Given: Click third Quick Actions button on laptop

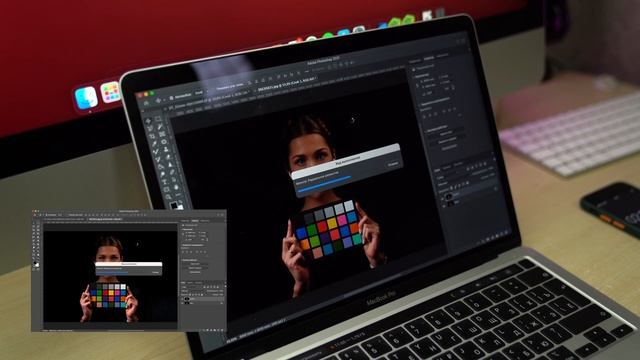Looking at the screenshot, I should point(450,148).
